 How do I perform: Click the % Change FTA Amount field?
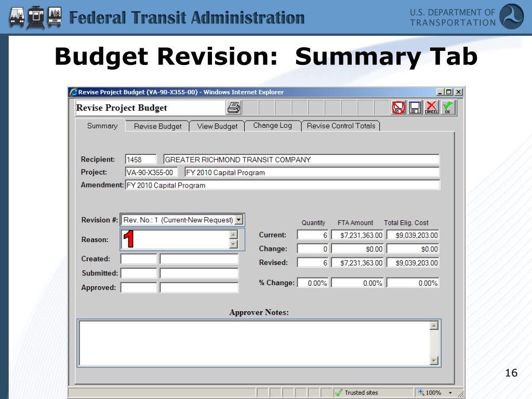pos(357,283)
